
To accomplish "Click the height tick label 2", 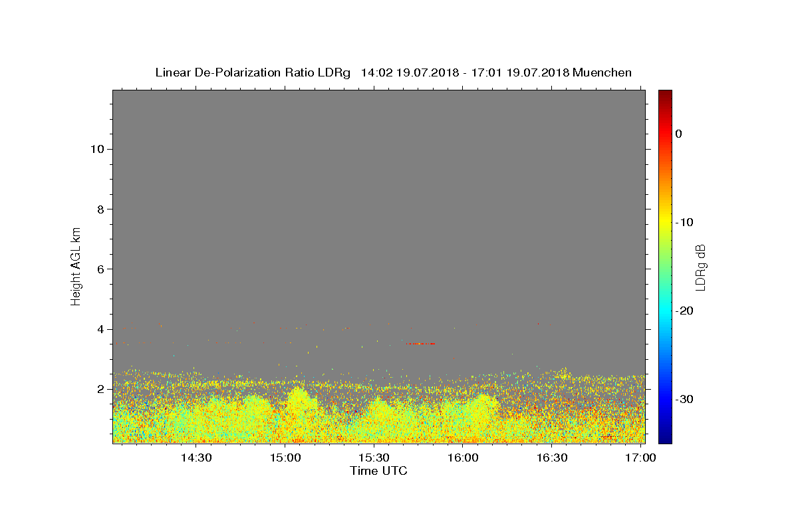I will point(100,389).
